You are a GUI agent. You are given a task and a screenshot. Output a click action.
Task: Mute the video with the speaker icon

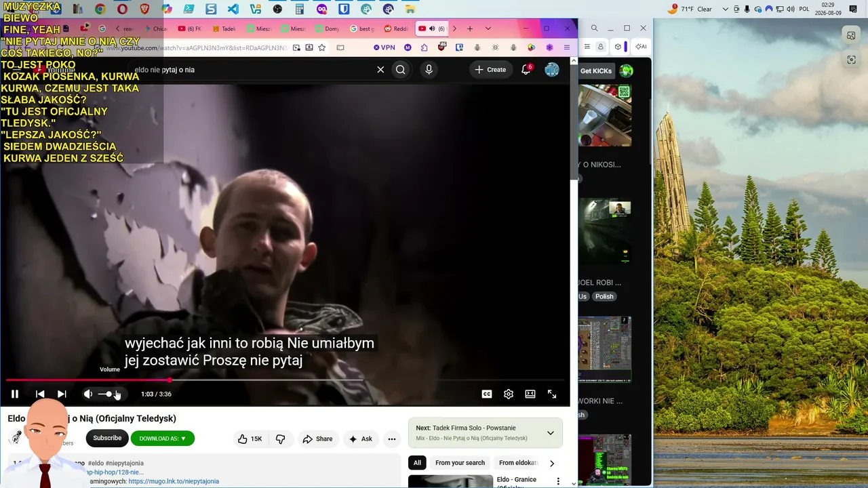tap(88, 394)
